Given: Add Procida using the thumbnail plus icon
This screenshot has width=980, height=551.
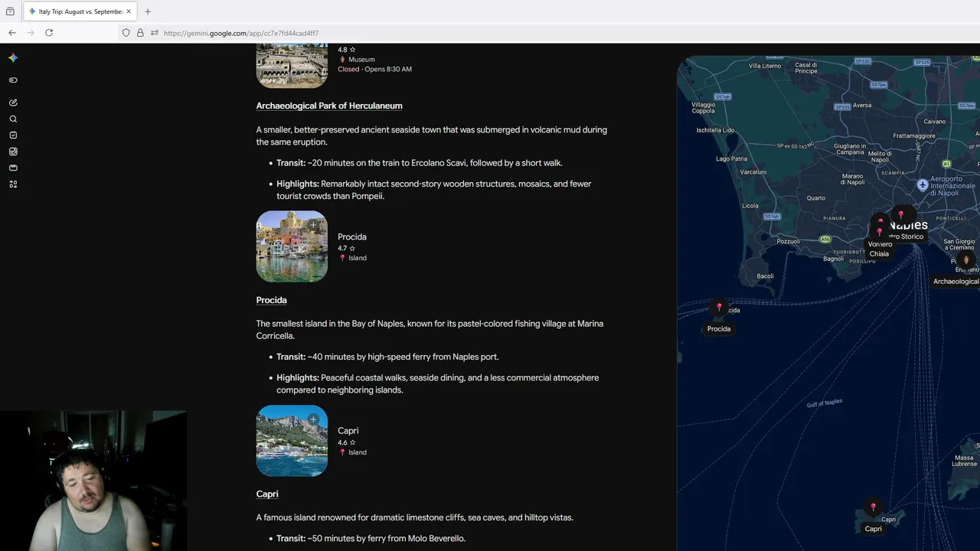Looking at the screenshot, I should point(313,225).
